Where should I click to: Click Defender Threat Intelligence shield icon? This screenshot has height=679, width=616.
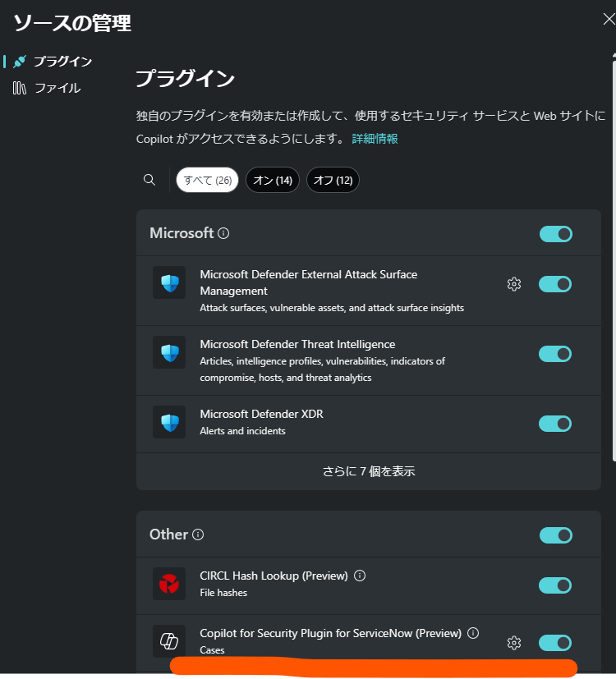click(169, 352)
